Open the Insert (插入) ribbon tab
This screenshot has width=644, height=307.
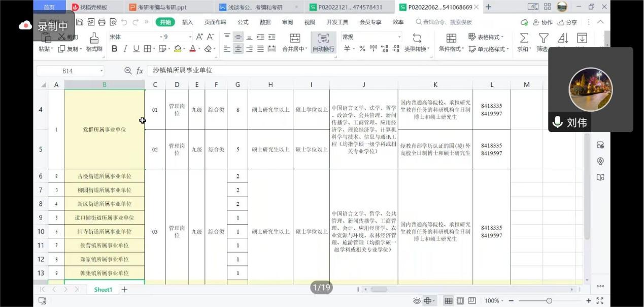coord(187,22)
